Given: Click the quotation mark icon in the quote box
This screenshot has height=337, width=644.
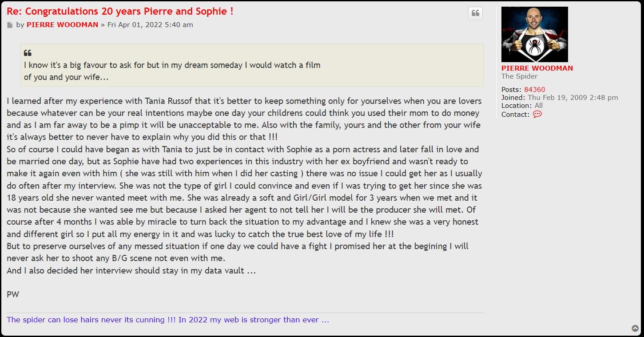Looking at the screenshot, I should coord(28,53).
